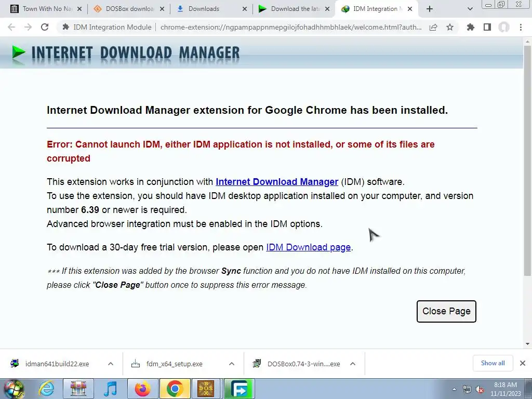Close the IDM Integration tab
The image size is (532, 399).
(410, 9)
